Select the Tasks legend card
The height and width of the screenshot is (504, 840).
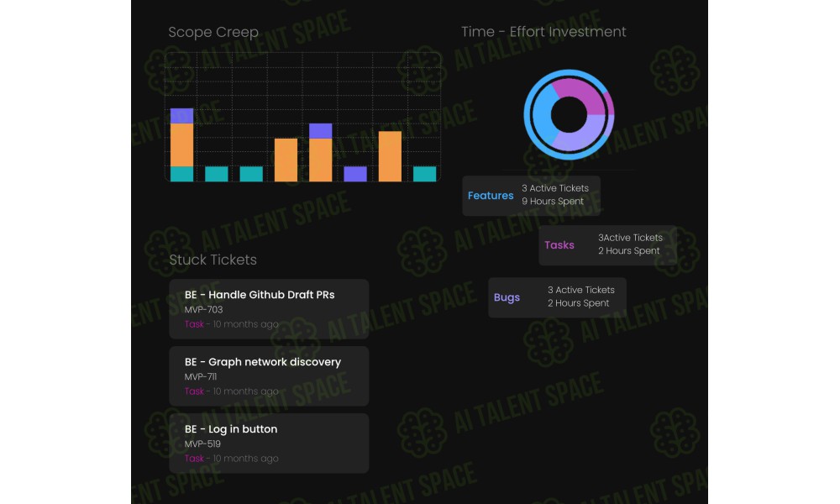pos(607,244)
